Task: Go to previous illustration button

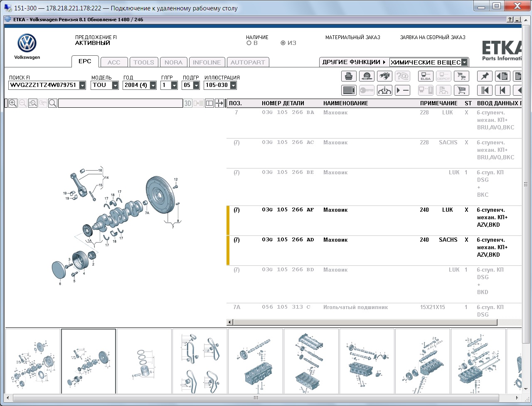Action: pyautogui.click(x=502, y=90)
